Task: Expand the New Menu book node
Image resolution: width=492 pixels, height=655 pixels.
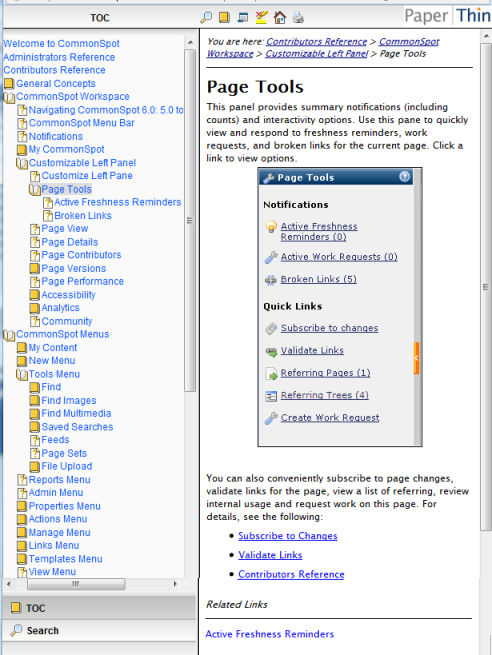Action: click(22, 361)
